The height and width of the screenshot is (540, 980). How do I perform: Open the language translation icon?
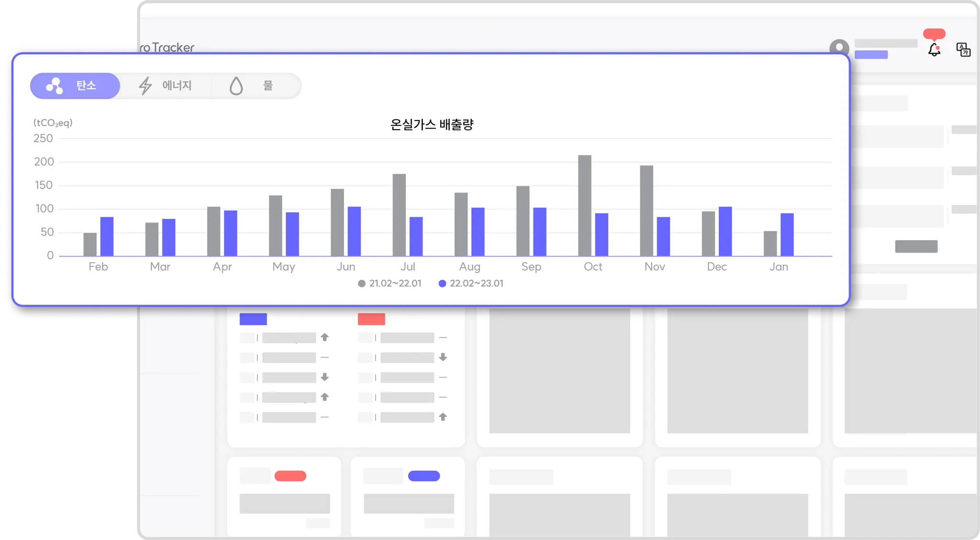coord(963,49)
